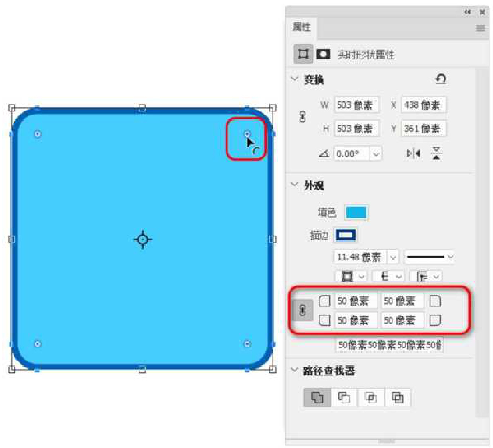Select the combine shapes pathfinder icon

(317, 397)
